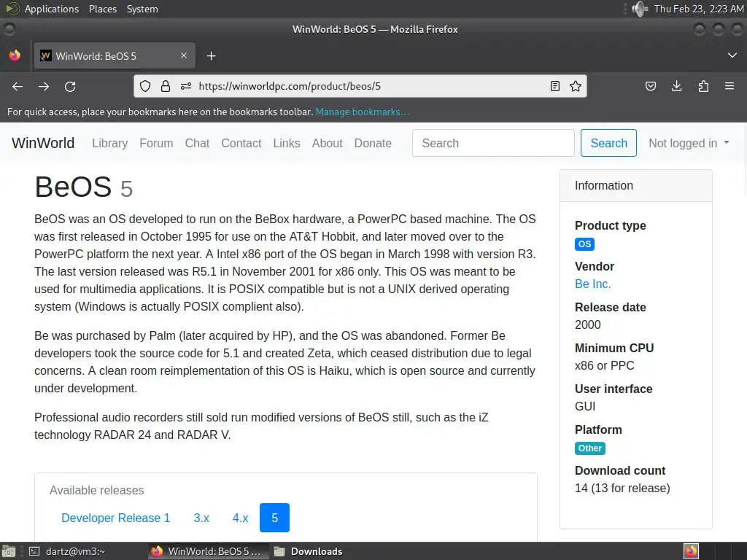Select the 3.x release
This screenshot has width=747, height=560.
point(201,518)
